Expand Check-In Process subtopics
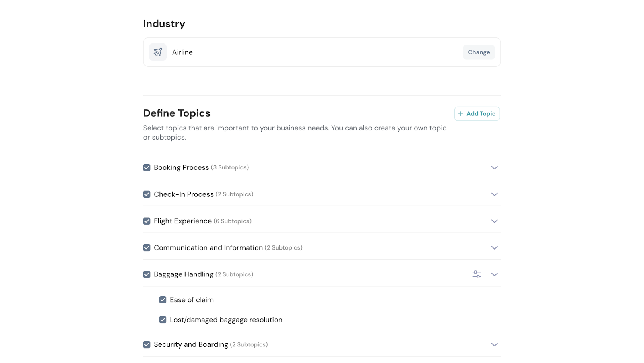This screenshot has height=363, width=644. [494, 194]
